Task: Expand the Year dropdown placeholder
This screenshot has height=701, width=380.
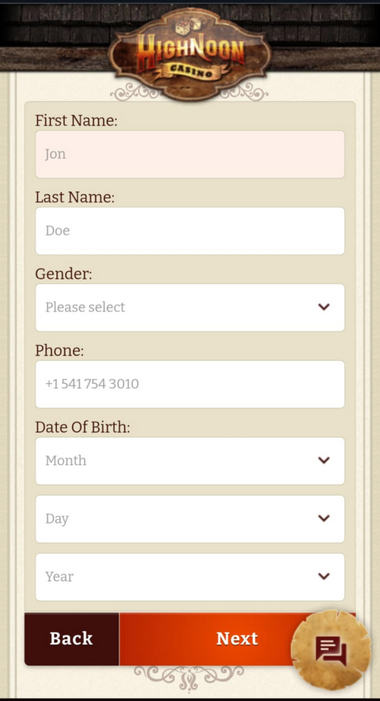Action: coord(190,577)
